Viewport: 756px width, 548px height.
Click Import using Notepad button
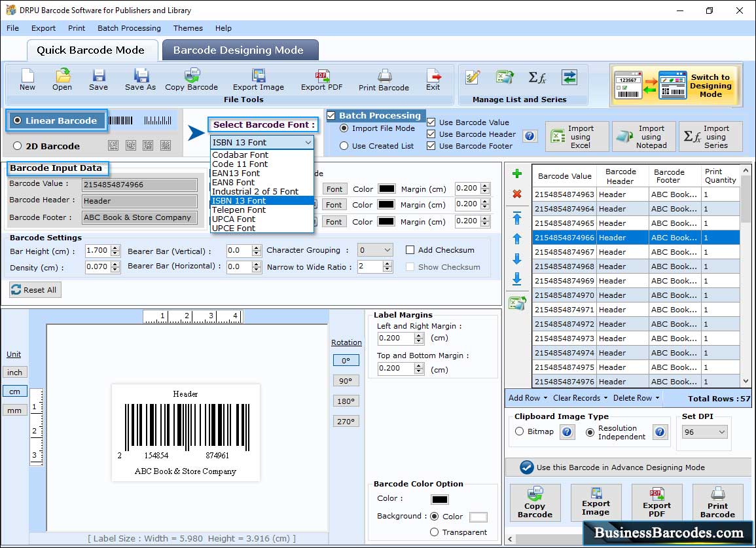click(644, 137)
